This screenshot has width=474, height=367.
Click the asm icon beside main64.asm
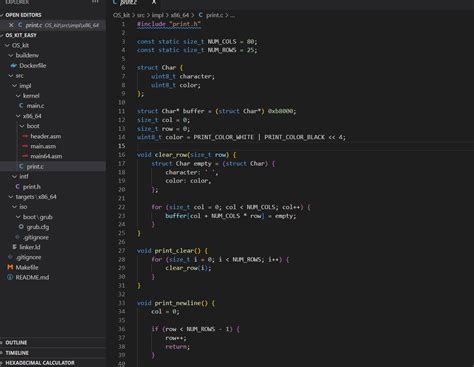[x=25, y=156]
